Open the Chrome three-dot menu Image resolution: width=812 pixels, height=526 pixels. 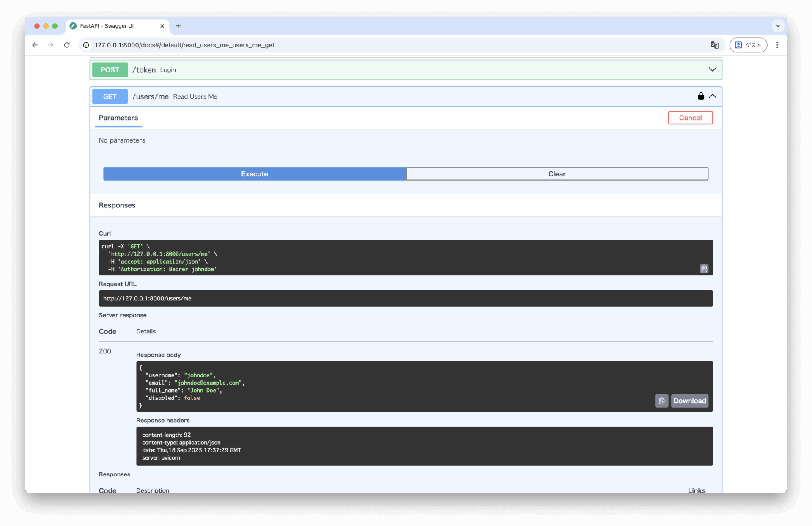tap(777, 45)
